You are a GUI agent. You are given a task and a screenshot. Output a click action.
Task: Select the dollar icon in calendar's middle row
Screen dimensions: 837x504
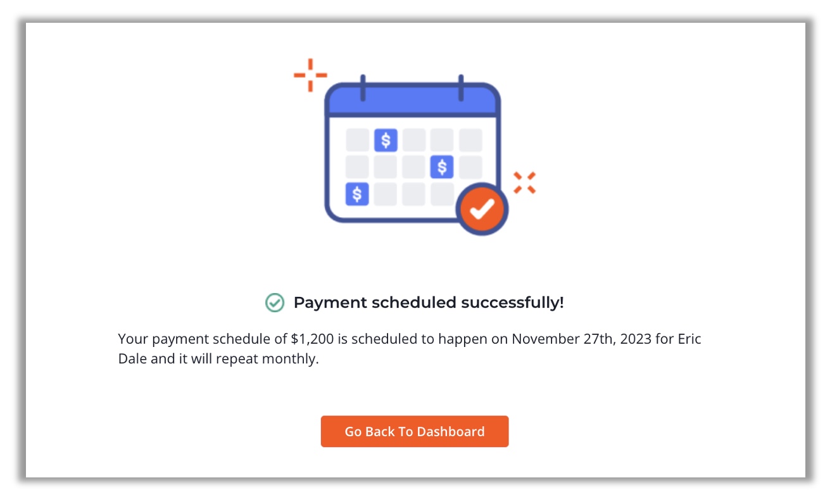coord(442,167)
